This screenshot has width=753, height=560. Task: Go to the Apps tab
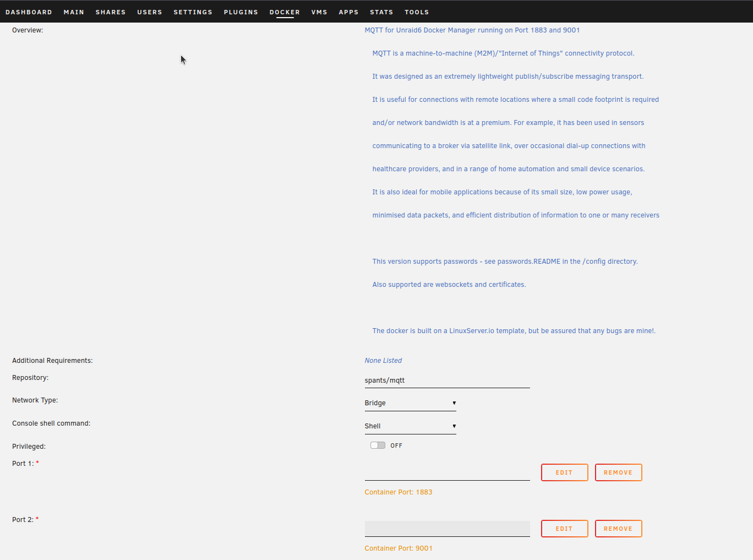[348, 12]
